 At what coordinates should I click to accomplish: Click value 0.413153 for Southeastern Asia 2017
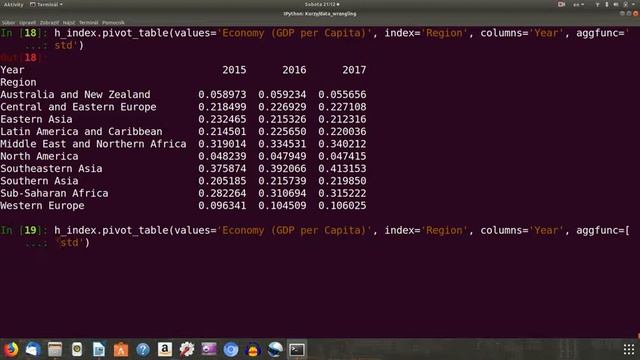click(x=342, y=169)
